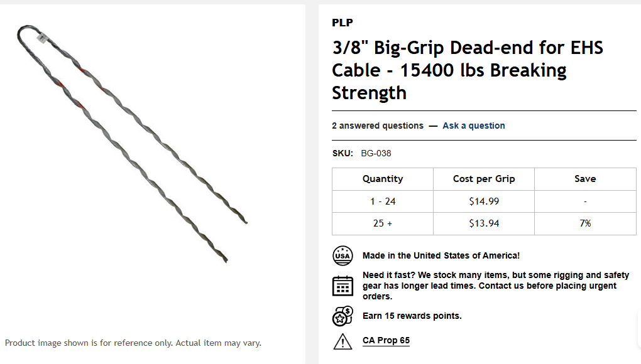Select the 1 - 24 quantity cell

click(383, 201)
